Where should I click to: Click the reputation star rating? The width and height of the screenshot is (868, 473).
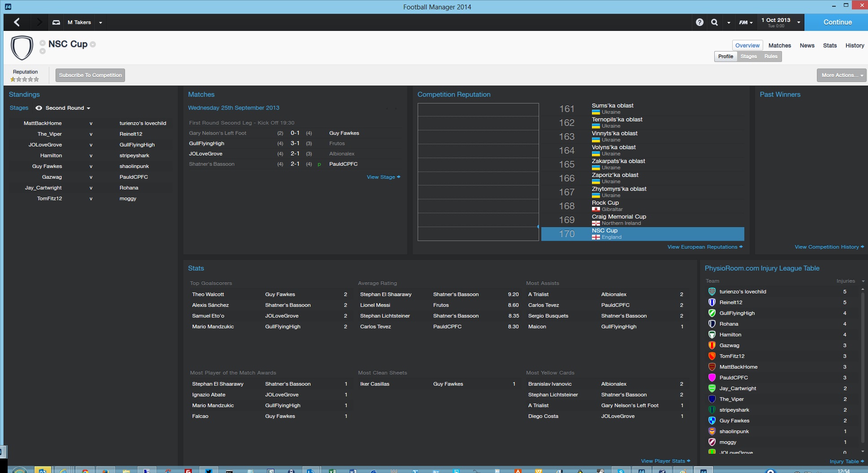tap(25, 79)
